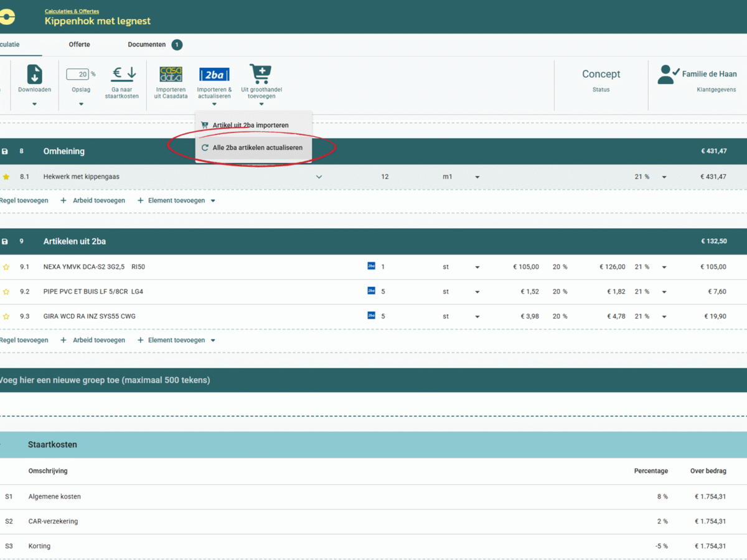This screenshot has width=747, height=560.
Task: Click the Opslag percentage input field
Action: (x=77, y=75)
